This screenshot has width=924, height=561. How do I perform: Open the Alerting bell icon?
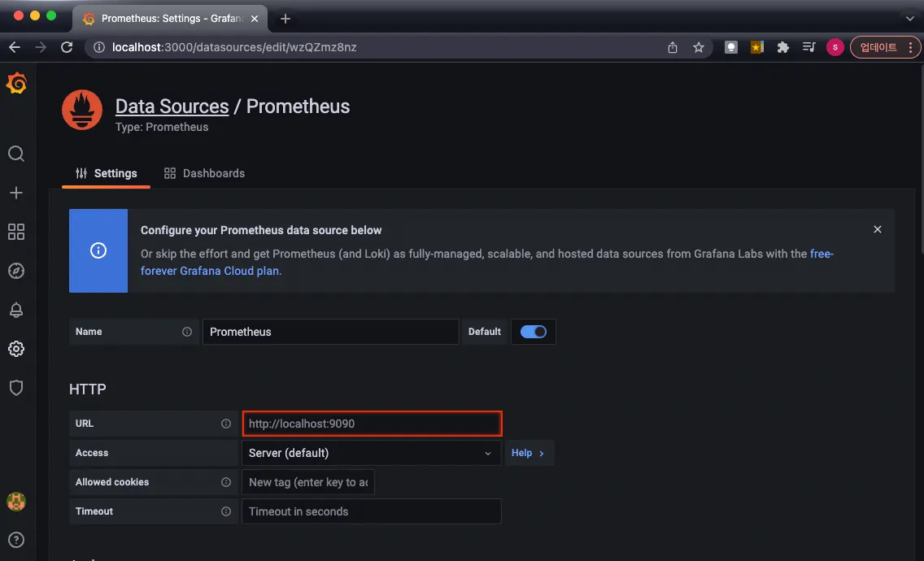click(16, 310)
